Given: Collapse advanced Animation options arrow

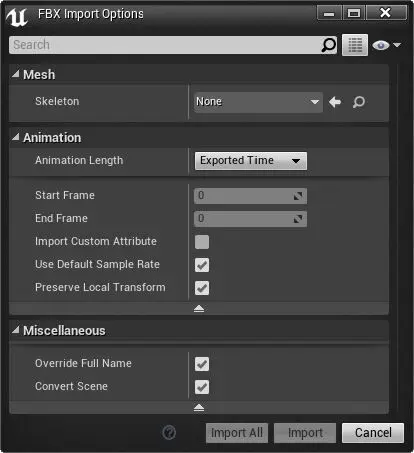Looking at the screenshot, I should click(x=199, y=309).
